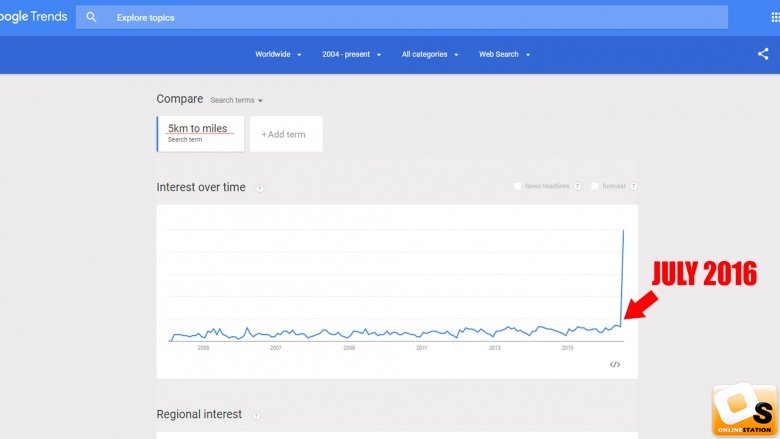Enable the forecast checkbox

coord(595,186)
